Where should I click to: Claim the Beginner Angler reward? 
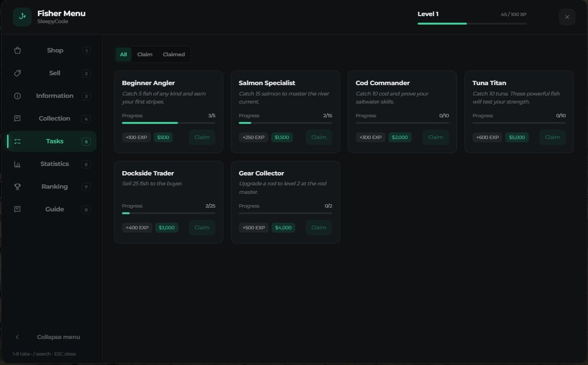pos(202,137)
